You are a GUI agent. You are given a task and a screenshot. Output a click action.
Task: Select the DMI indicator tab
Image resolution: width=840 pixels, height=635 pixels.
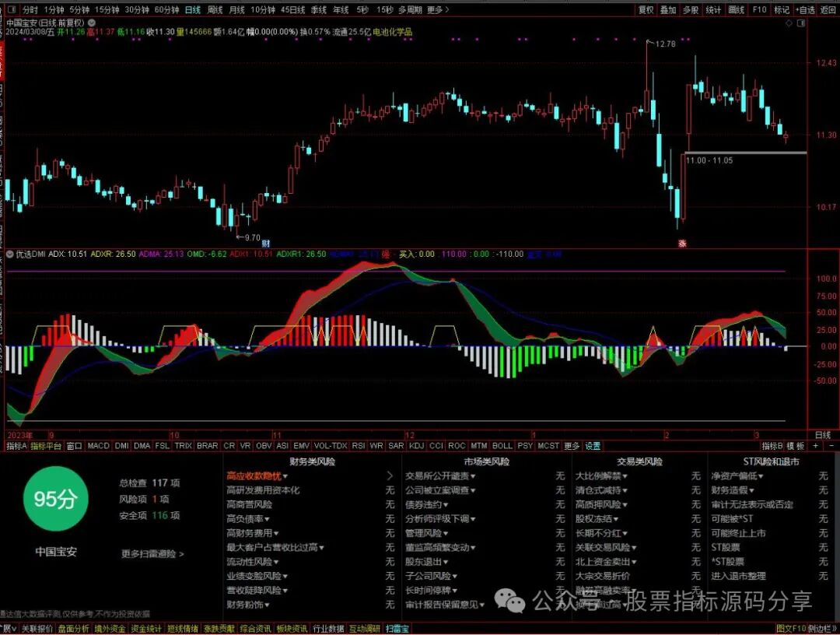coord(121,446)
